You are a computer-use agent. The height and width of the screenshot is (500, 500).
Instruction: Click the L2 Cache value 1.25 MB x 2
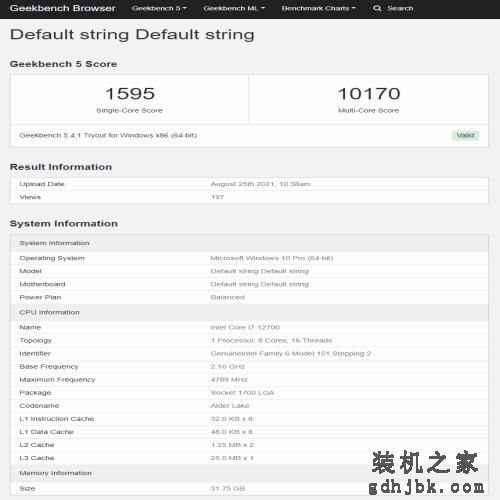point(232,445)
